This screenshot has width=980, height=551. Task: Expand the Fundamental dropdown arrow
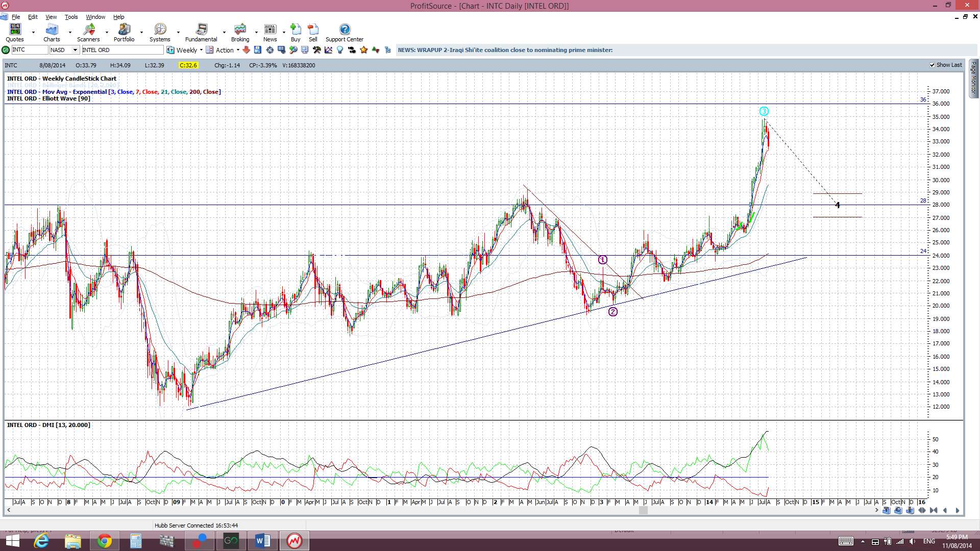coord(224,33)
